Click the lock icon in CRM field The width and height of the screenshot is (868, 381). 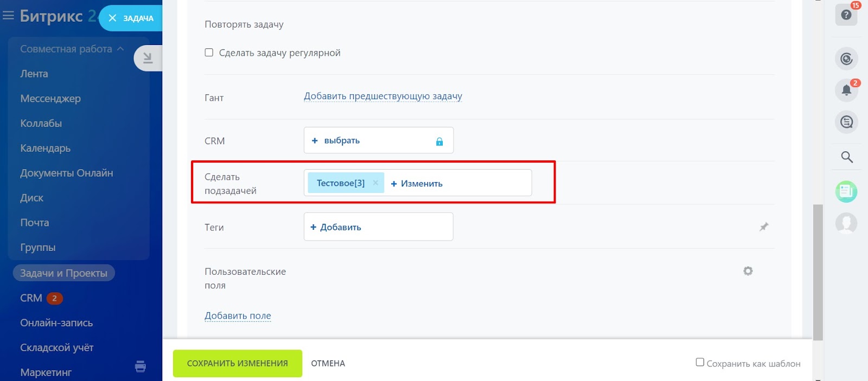coord(439,141)
